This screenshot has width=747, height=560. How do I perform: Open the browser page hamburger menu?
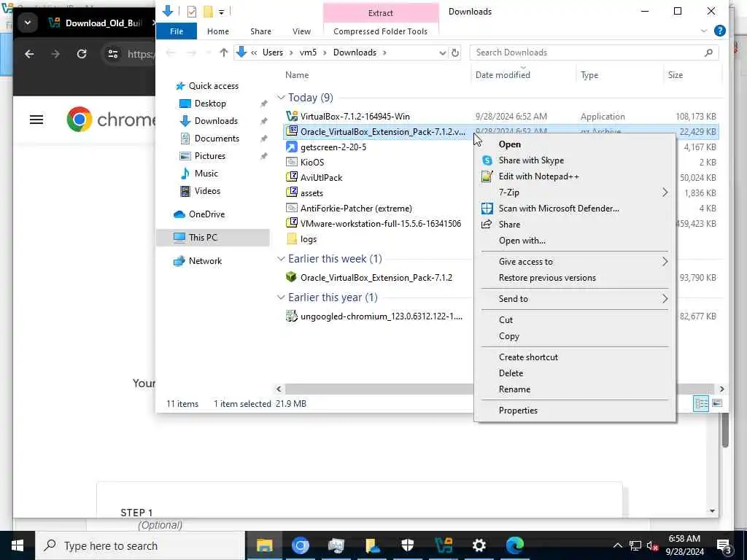pyautogui.click(x=36, y=120)
